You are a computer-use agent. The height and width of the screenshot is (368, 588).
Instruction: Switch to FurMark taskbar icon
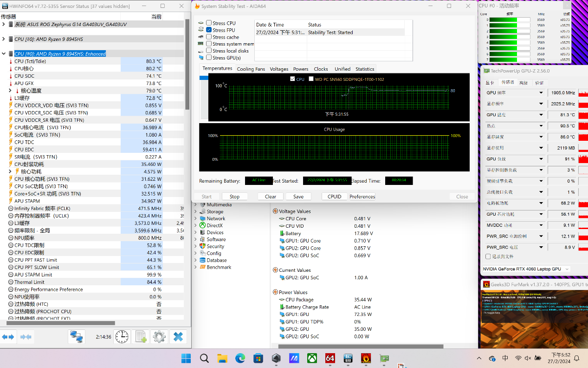pyautogui.click(x=366, y=358)
